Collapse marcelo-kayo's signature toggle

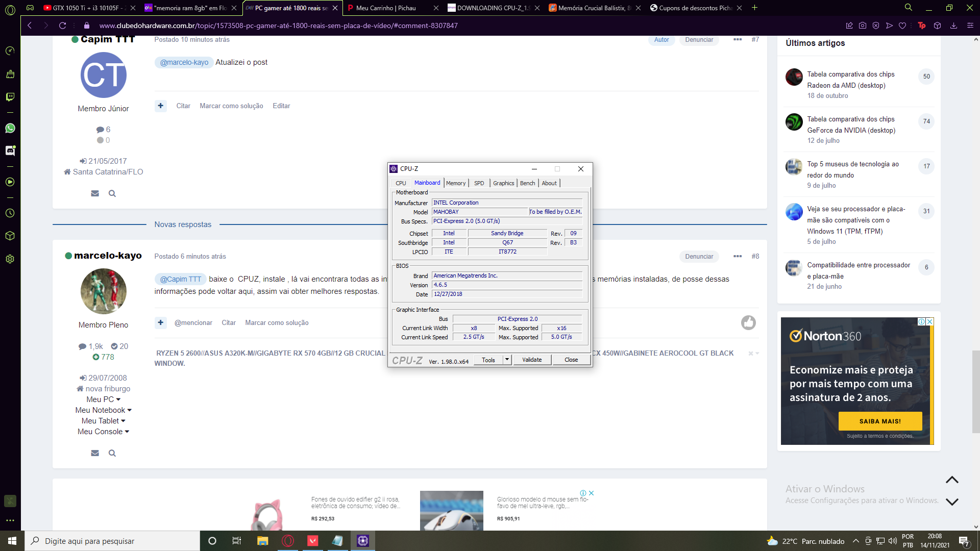[753, 354]
